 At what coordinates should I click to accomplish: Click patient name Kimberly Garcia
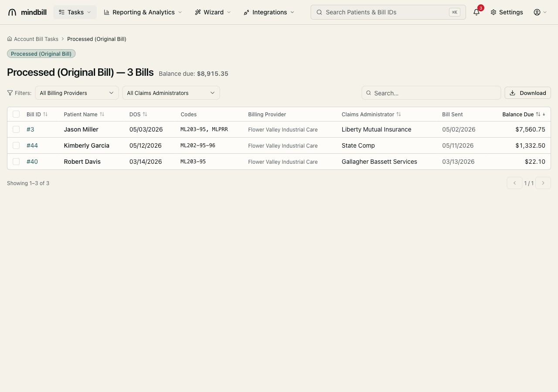(x=87, y=145)
